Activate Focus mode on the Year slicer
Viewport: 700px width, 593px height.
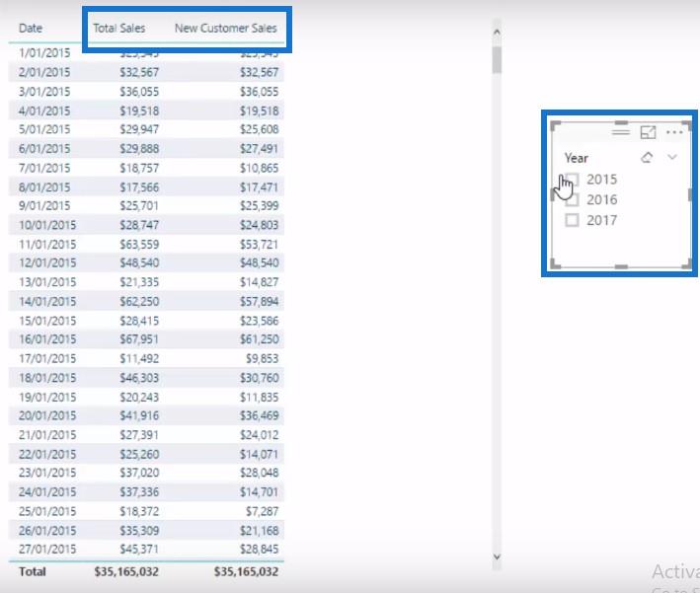click(x=648, y=132)
